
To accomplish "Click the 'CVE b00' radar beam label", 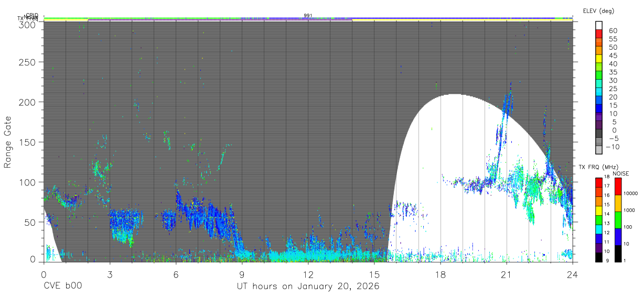I will [63, 287].
